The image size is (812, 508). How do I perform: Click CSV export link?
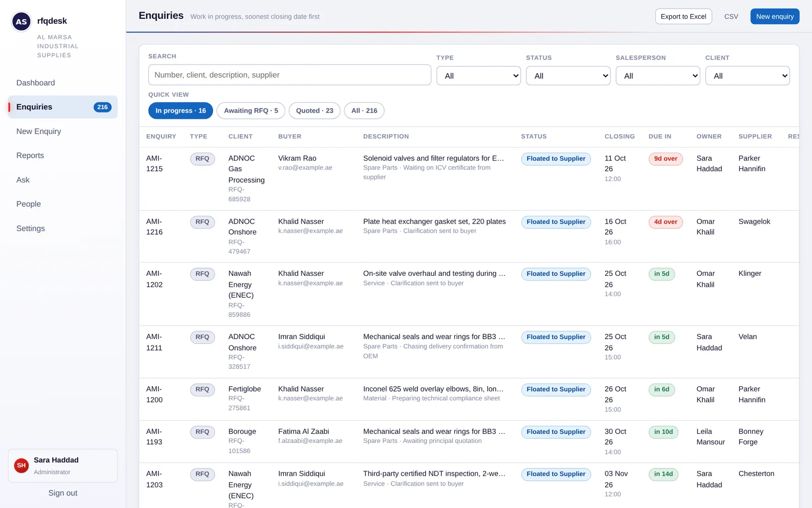731,16
